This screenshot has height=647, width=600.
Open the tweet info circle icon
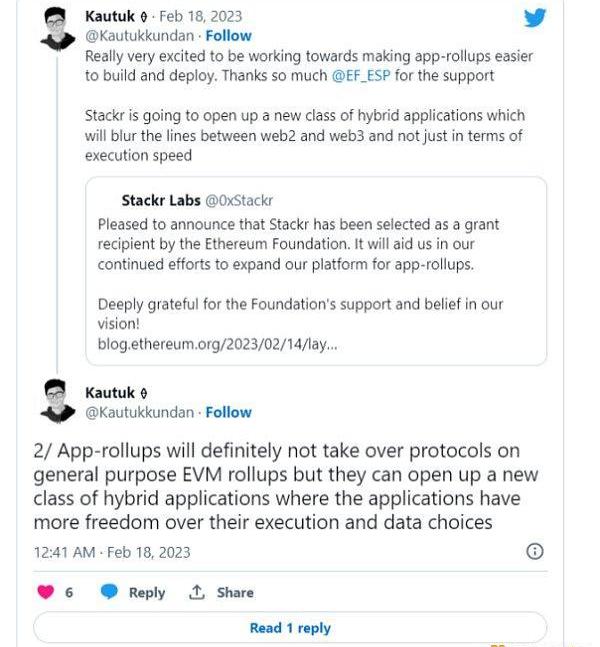pos(535,551)
